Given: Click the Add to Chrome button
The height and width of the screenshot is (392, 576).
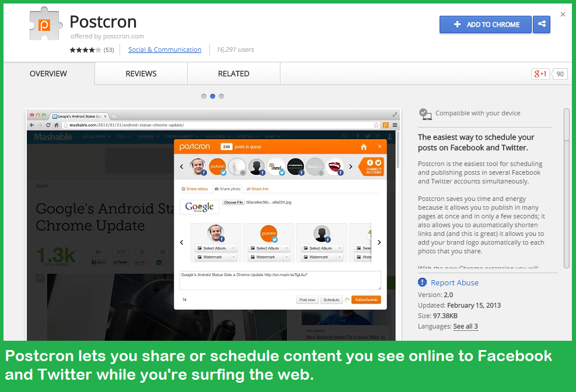Looking at the screenshot, I should (x=485, y=24).
